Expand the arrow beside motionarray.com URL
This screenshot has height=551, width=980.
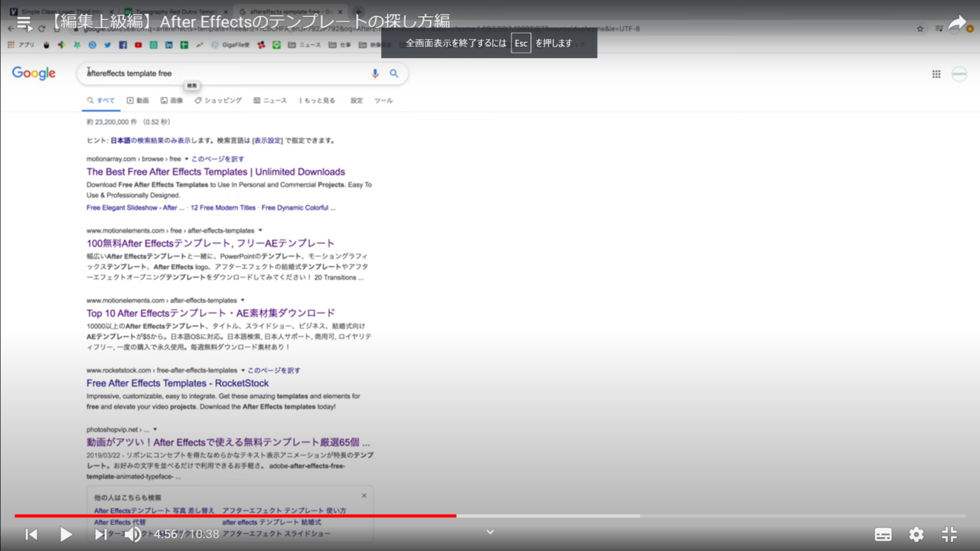186,158
